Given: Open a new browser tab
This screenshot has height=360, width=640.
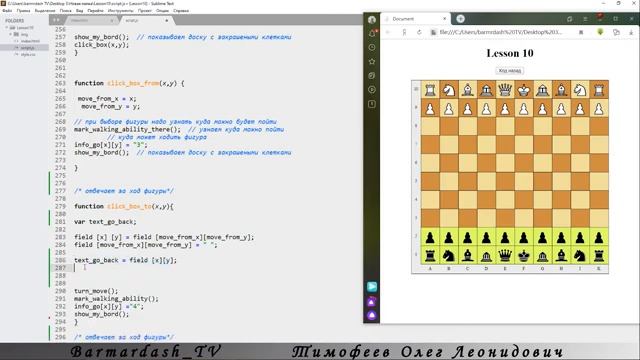Looking at the screenshot, I should (460, 19).
